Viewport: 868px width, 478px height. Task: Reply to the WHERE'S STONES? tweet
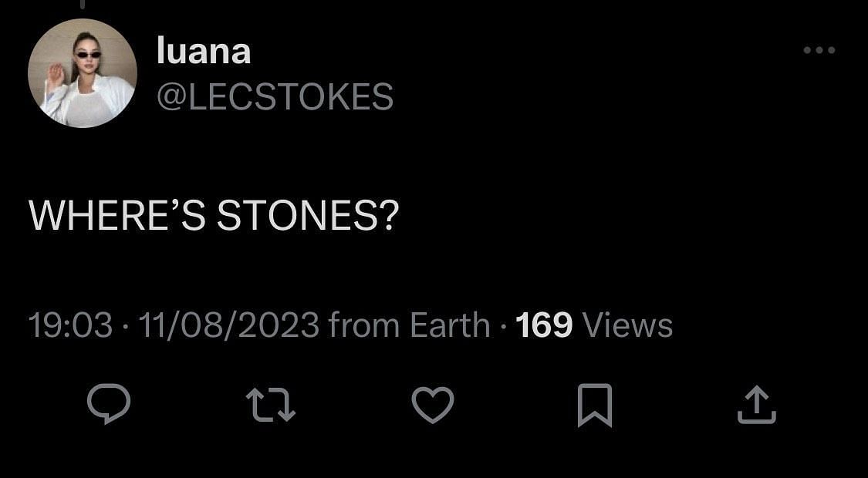pos(108,404)
